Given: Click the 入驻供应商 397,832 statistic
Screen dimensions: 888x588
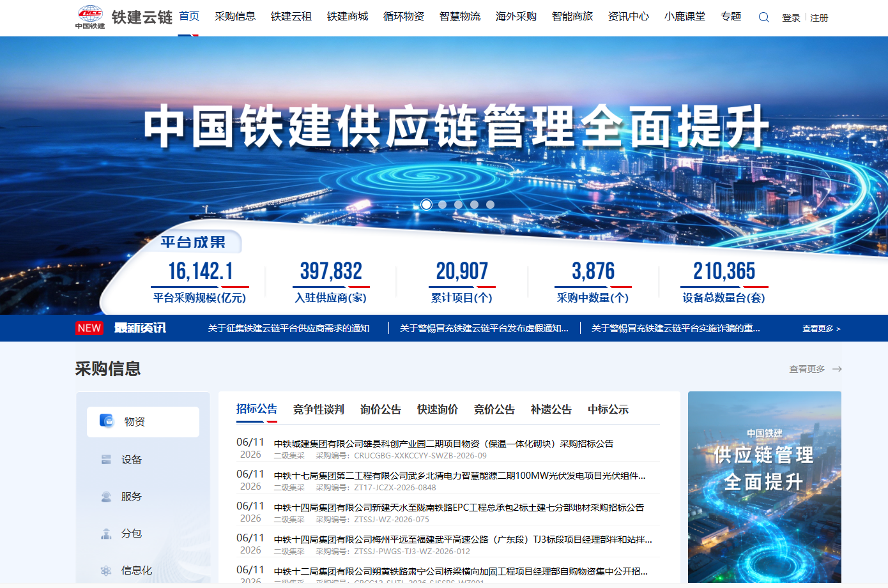Looking at the screenshot, I should (331, 281).
